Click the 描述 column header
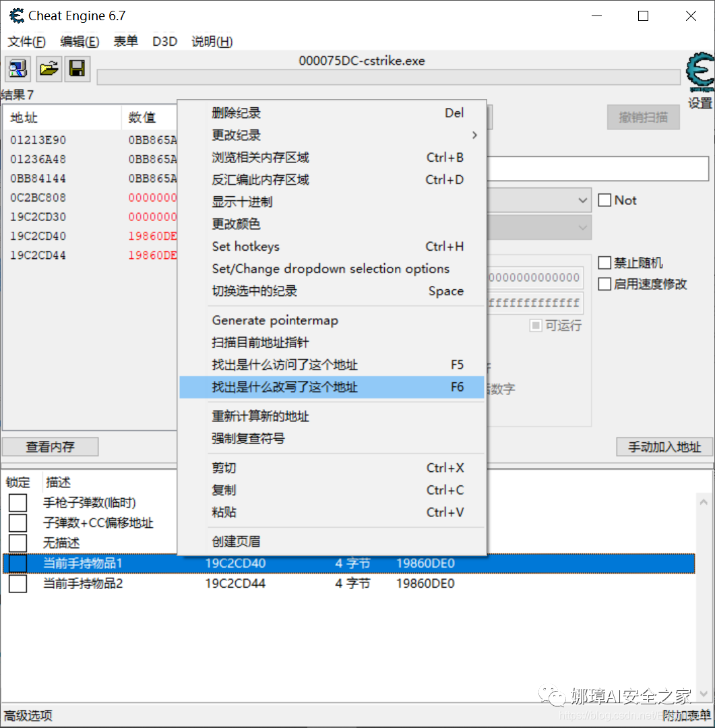 58,483
